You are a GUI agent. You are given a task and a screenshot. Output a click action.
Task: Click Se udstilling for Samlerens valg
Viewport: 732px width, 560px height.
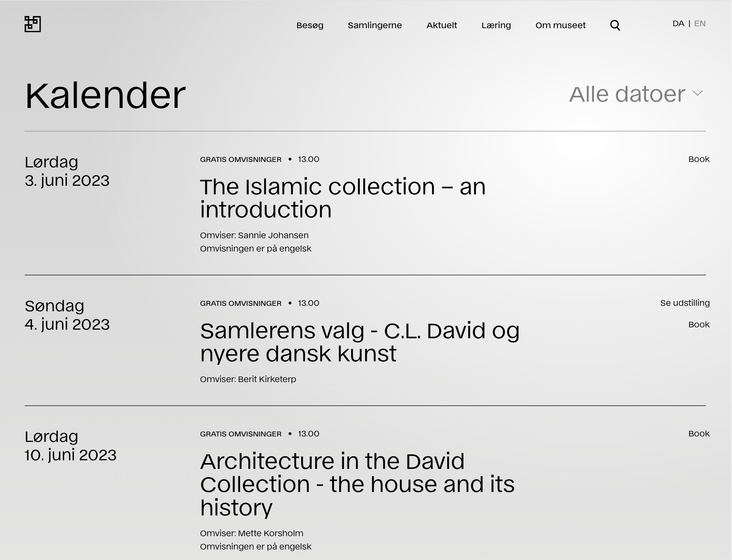[x=685, y=303]
